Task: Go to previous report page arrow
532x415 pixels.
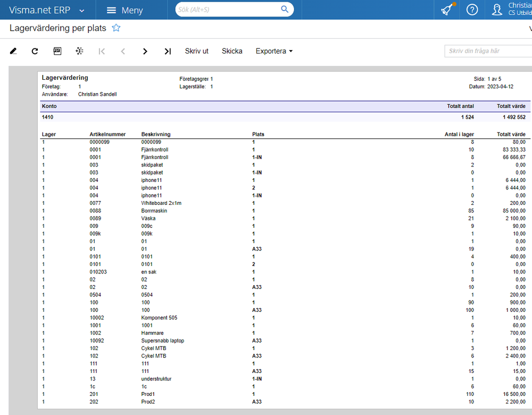Action: [x=123, y=51]
